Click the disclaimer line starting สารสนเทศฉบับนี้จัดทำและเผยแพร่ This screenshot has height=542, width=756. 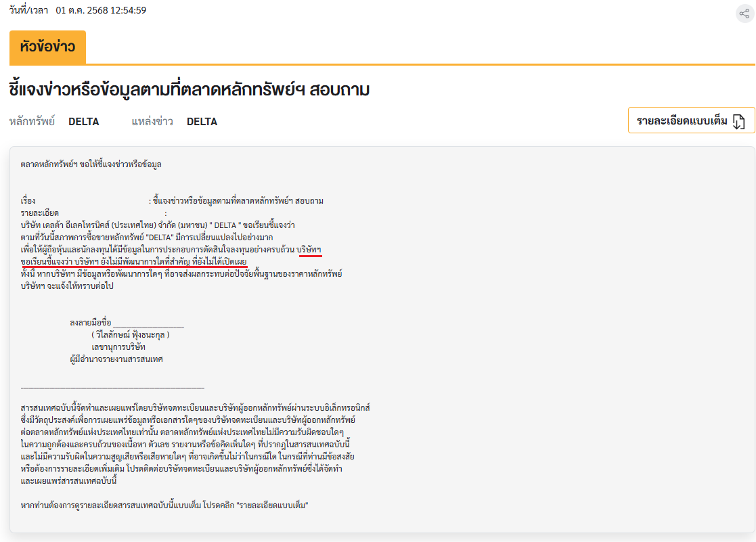pos(196,408)
